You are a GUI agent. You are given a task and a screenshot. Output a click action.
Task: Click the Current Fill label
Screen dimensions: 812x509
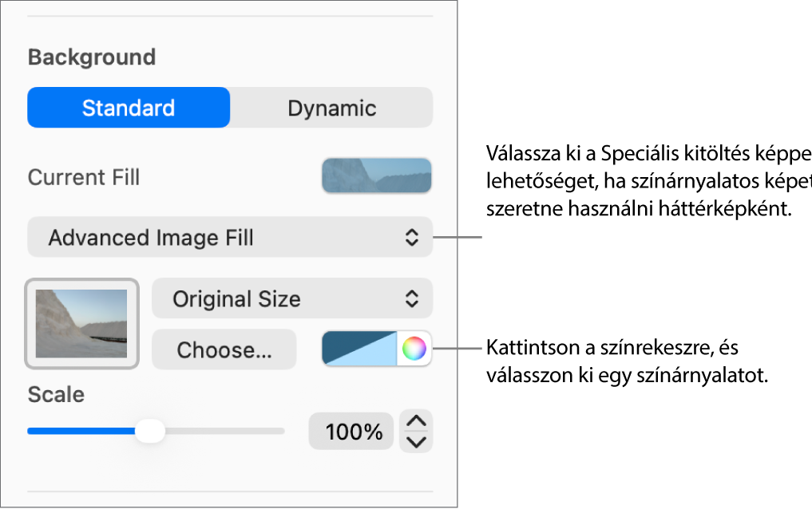point(84,177)
